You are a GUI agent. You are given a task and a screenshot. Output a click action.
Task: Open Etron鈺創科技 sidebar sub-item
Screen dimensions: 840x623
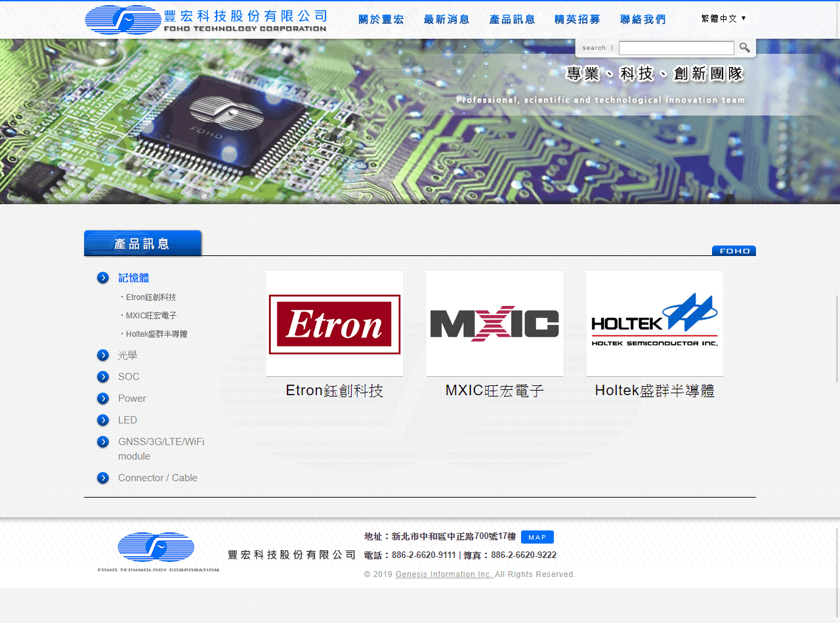(151, 297)
